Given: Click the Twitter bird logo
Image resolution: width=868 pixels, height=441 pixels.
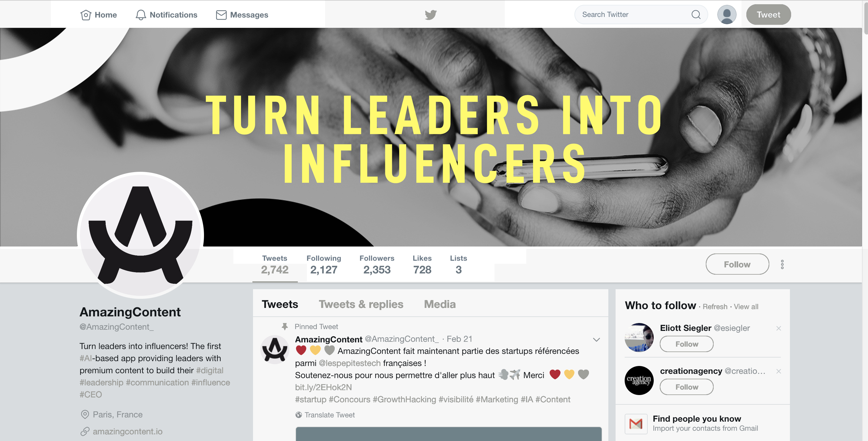Looking at the screenshot, I should (x=431, y=15).
